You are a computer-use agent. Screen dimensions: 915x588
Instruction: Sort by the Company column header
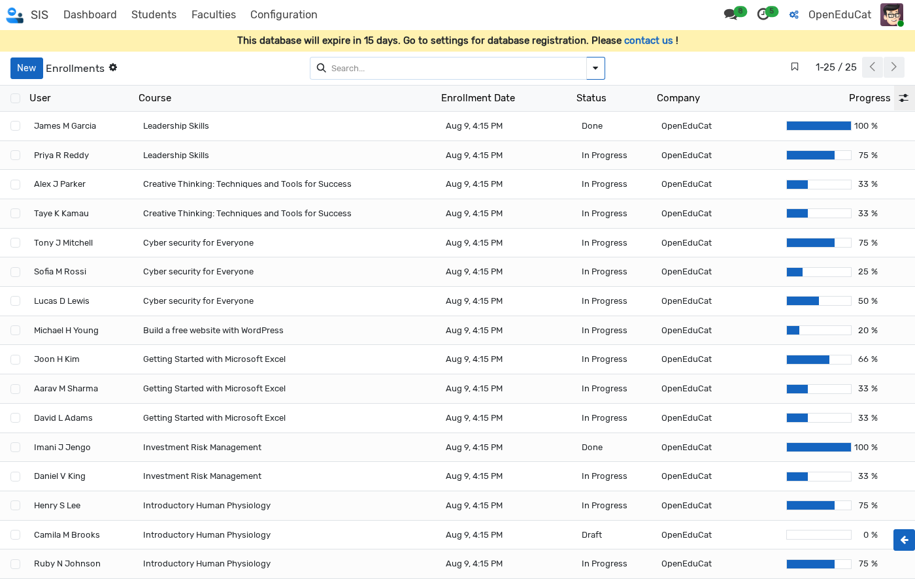click(x=678, y=98)
